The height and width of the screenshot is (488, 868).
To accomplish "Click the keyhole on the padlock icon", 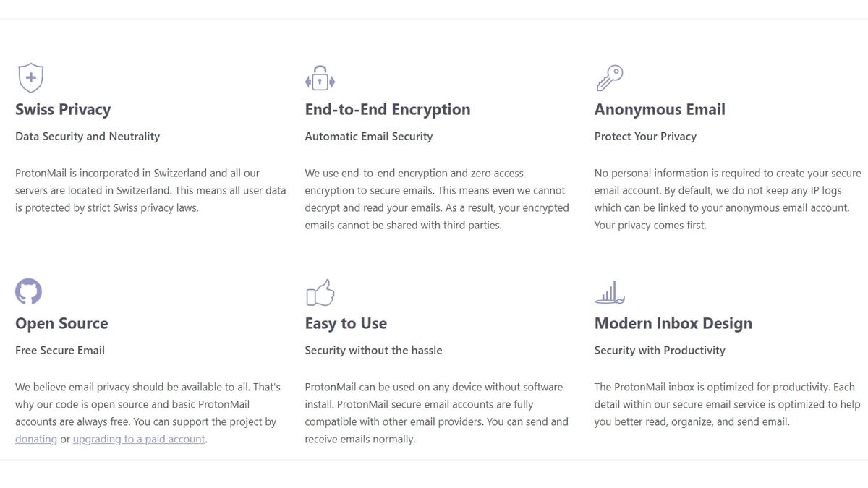I will click(320, 81).
